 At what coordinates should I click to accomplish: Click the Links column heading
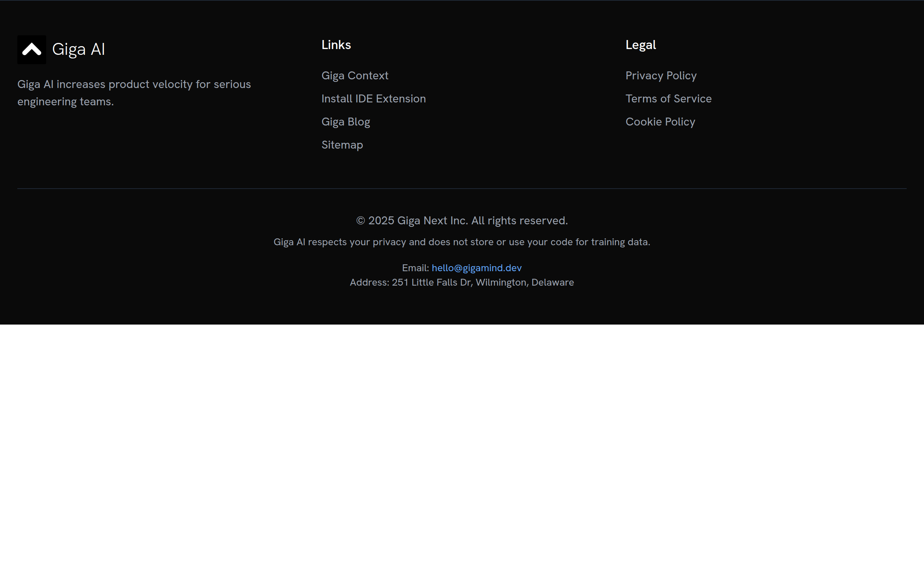336,45
